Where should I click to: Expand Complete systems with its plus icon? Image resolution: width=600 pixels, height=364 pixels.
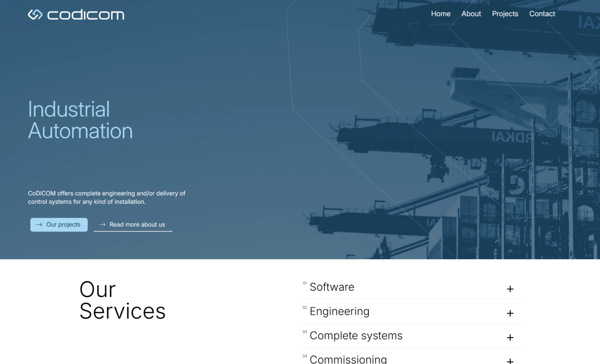(510, 337)
